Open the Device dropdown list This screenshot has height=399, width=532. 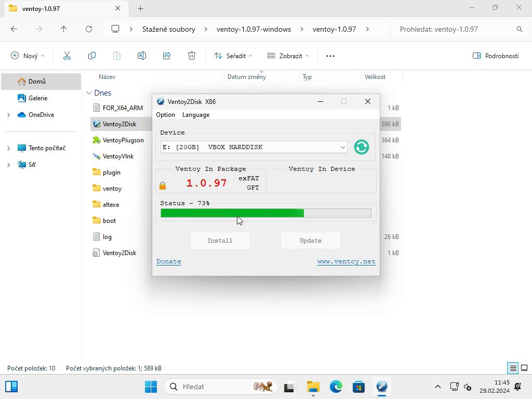click(342, 148)
